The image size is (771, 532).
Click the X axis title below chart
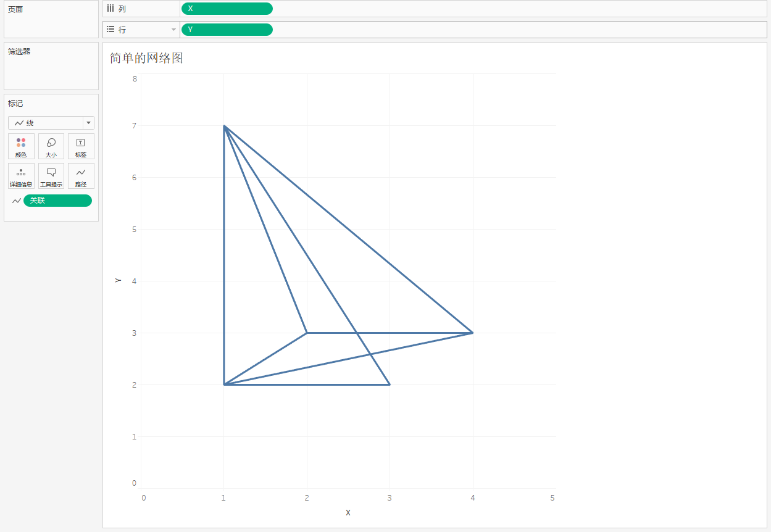click(348, 513)
